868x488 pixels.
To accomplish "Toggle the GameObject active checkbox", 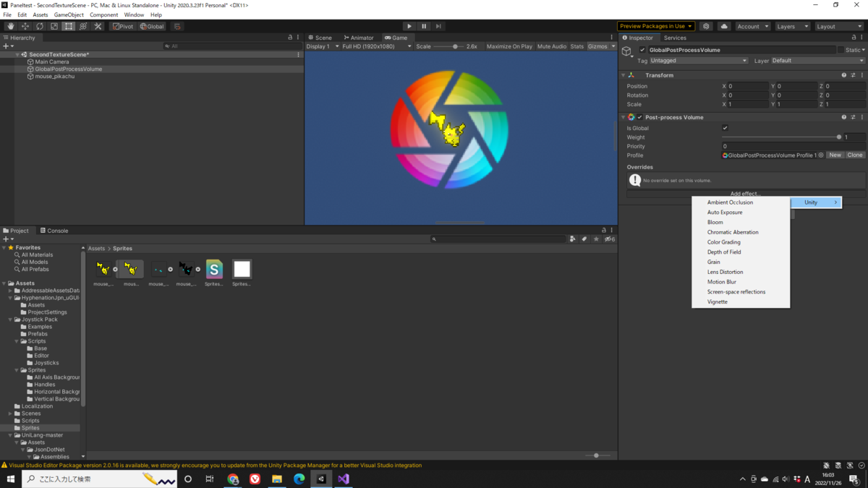I will point(642,50).
